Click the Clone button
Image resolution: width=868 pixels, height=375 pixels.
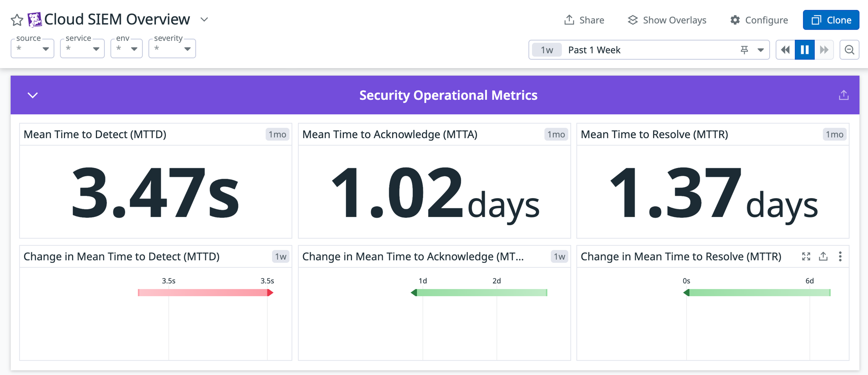click(x=831, y=20)
